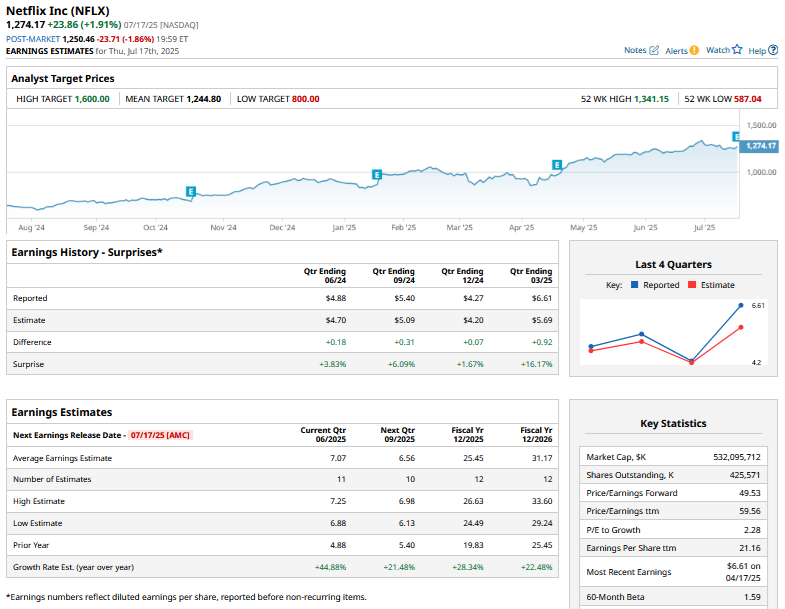Click the HIGH TARGET 1,600.00 value
The width and height of the screenshot is (785, 609).
coord(92,99)
